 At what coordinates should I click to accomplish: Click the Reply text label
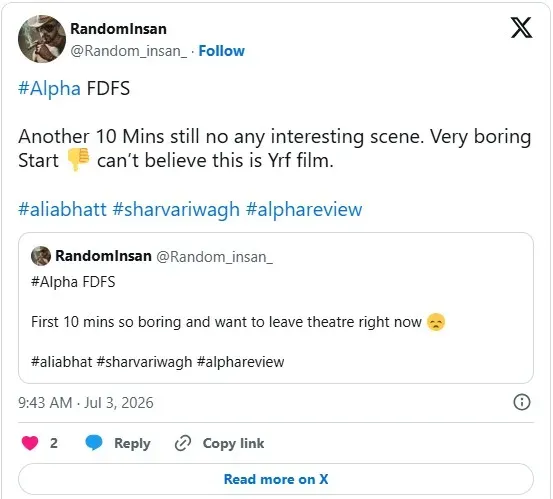pos(132,443)
